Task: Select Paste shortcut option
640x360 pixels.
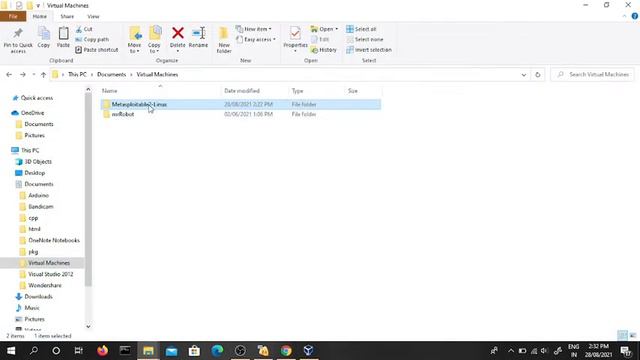Action: [97, 49]
